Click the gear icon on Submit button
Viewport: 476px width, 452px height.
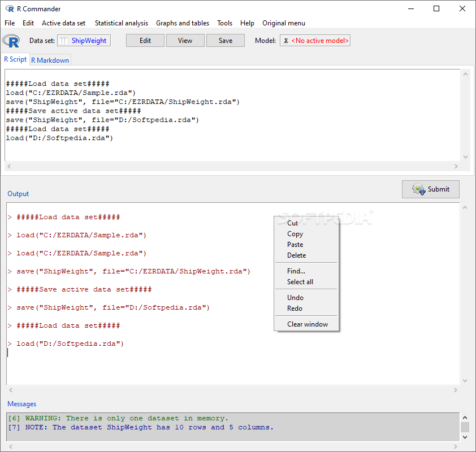point(419,189)
